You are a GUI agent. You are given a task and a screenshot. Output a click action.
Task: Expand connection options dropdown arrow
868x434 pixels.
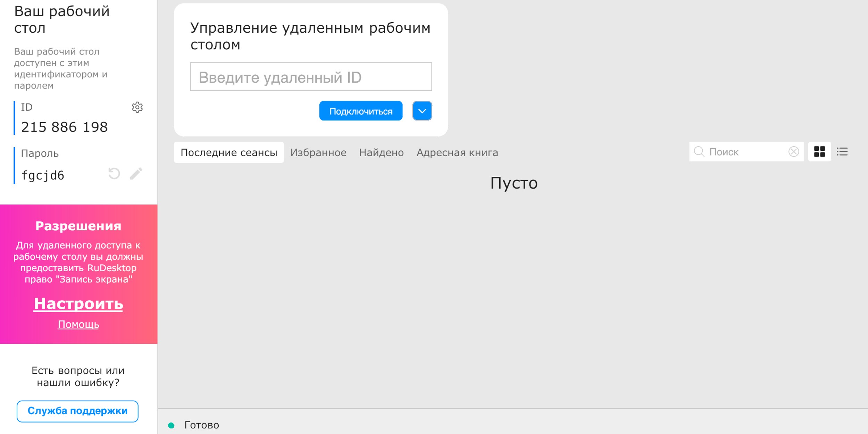click(422, 111)
